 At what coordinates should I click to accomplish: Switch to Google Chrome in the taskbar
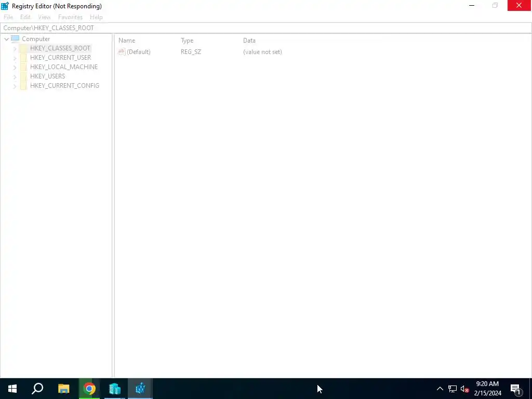[89, 389]
